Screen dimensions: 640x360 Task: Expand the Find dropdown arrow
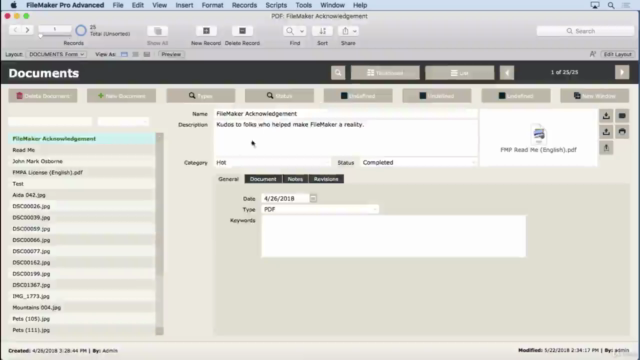[302, 31]
